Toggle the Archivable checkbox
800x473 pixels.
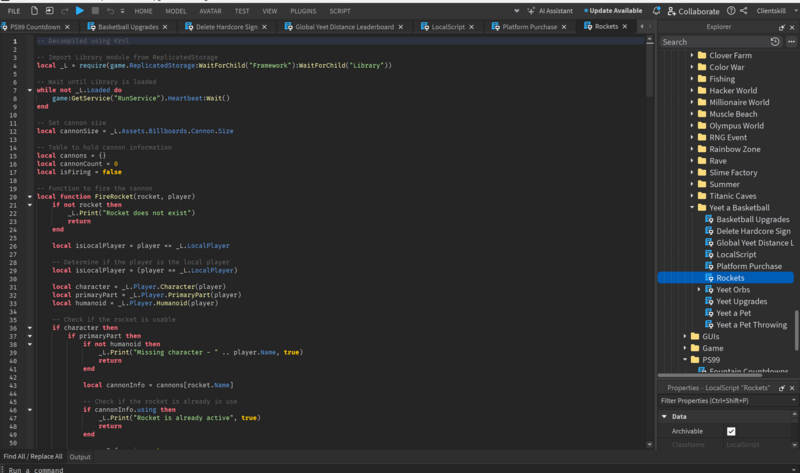point(731,431)
